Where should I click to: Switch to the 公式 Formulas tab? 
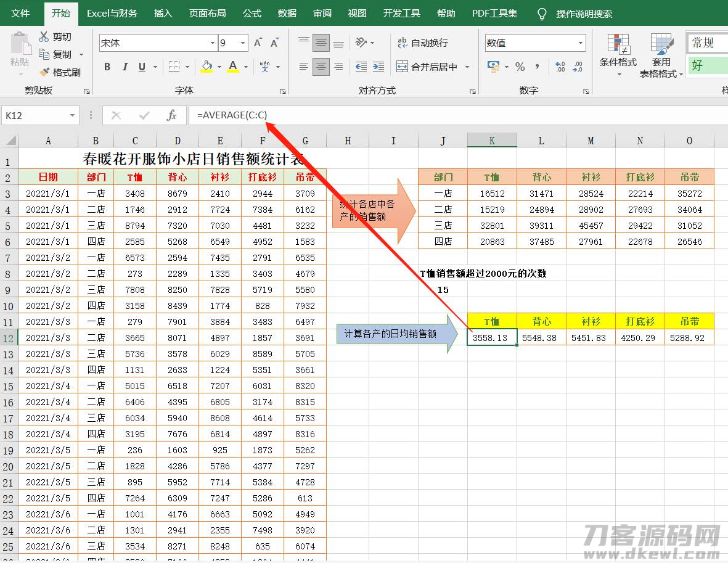(252, 13)
